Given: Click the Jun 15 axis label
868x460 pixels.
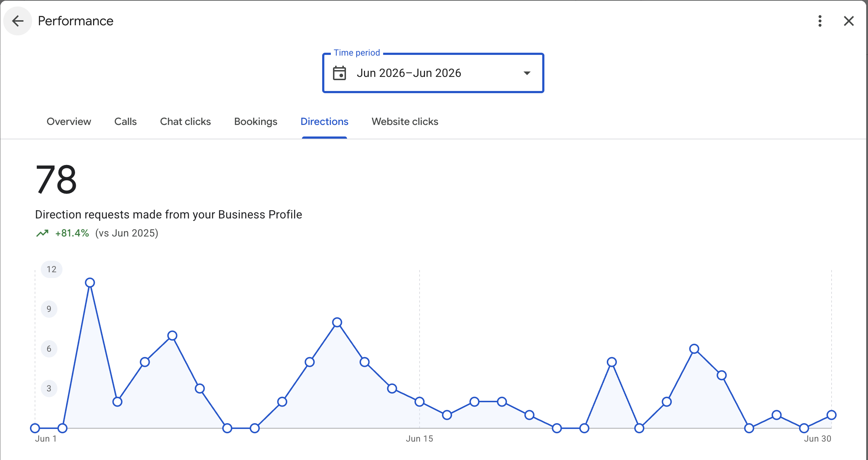Looking at the screenshot, I should pyautogui.click(x=420, y=439).
